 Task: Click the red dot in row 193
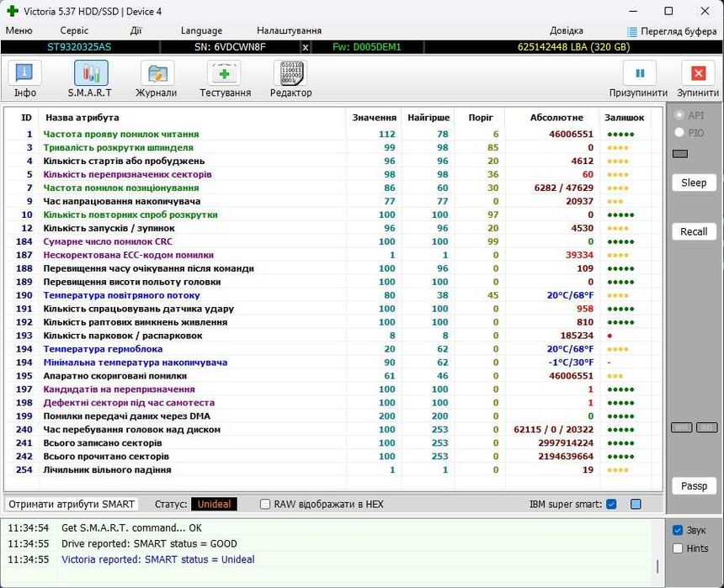(610, 336)
